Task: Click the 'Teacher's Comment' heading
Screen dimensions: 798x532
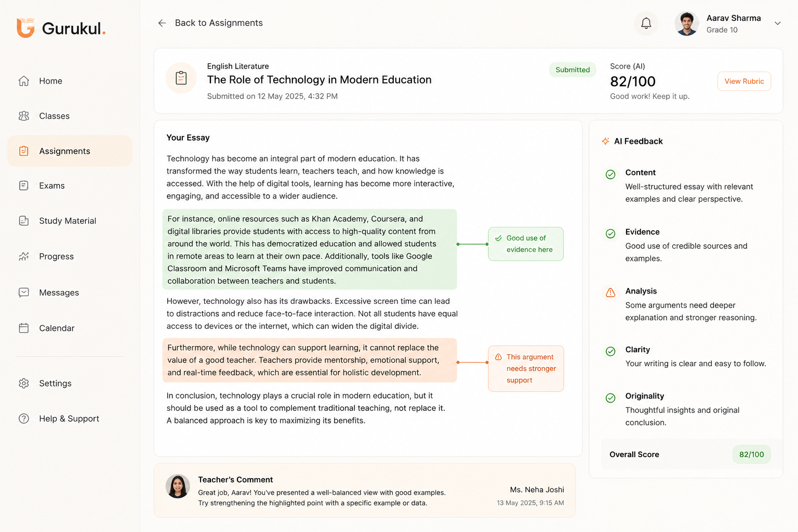Action: click(235, 480)
